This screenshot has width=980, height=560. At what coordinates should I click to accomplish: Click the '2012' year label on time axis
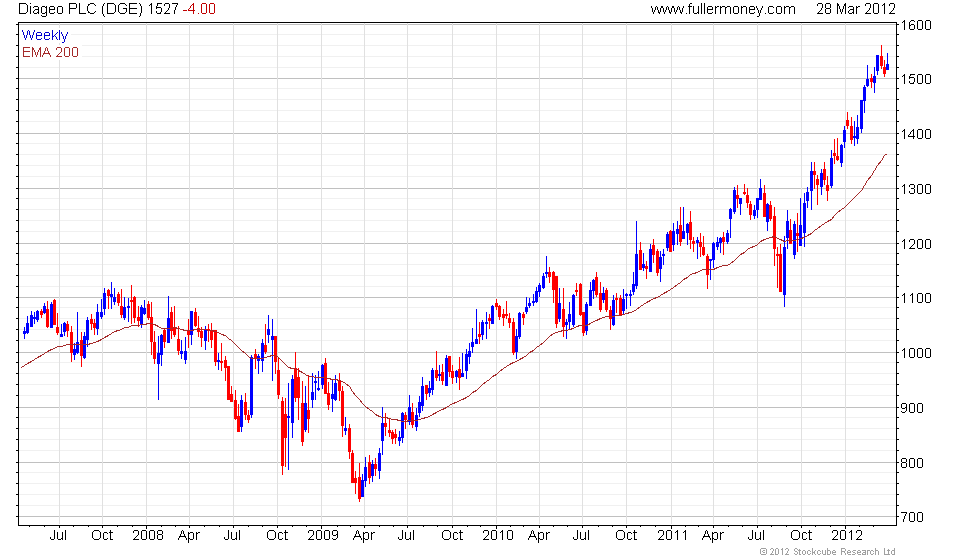click(847, 536)
